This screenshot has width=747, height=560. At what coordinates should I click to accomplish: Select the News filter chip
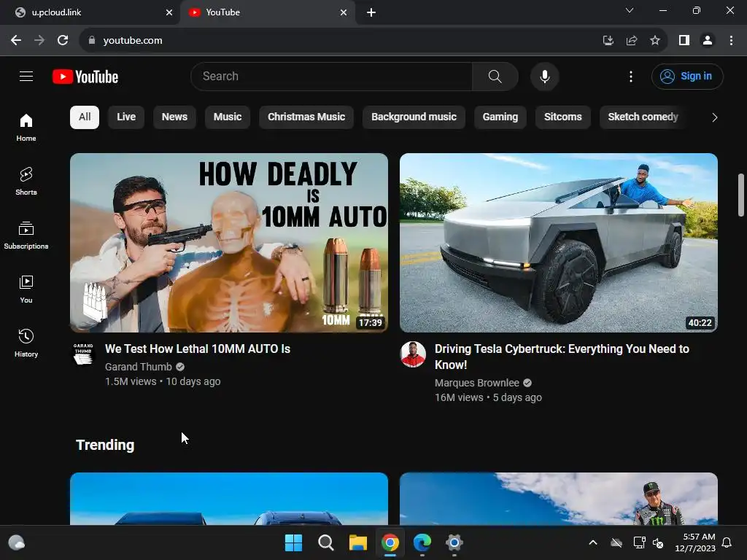coord(174,117)
